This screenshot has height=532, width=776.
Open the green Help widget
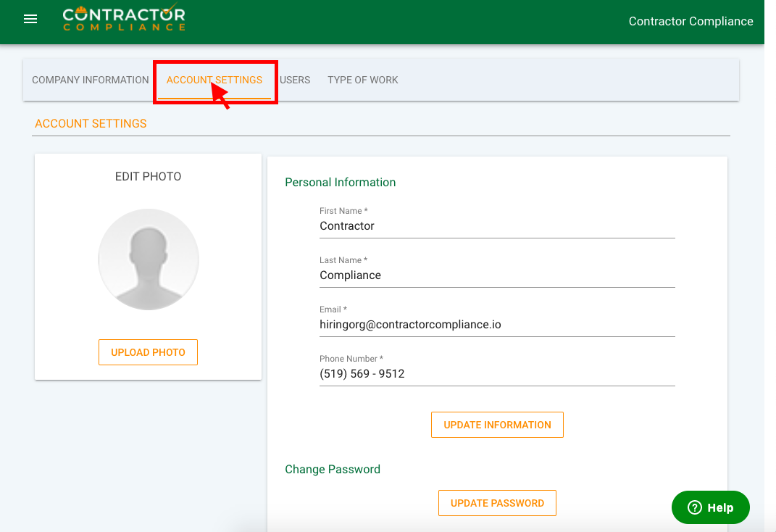710,507
